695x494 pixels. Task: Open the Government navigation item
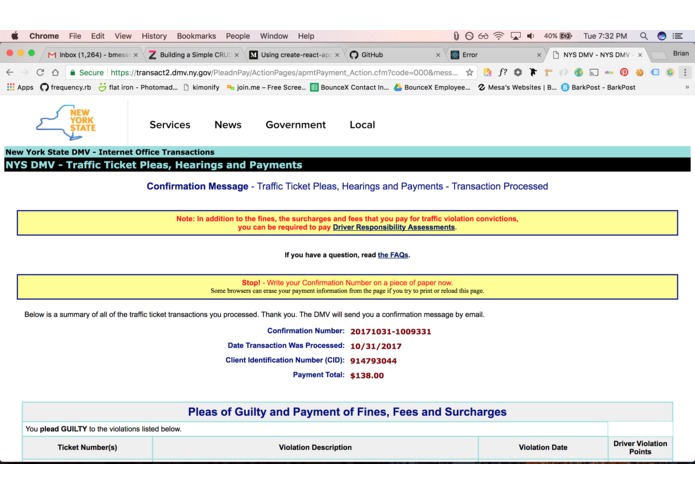(x=296, y=125)
